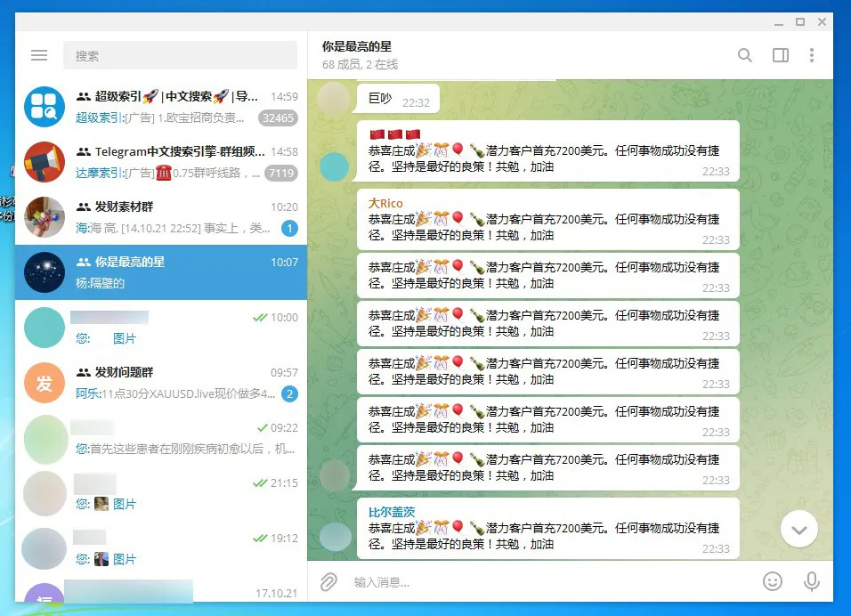Click sender name 大Rico

385,204
